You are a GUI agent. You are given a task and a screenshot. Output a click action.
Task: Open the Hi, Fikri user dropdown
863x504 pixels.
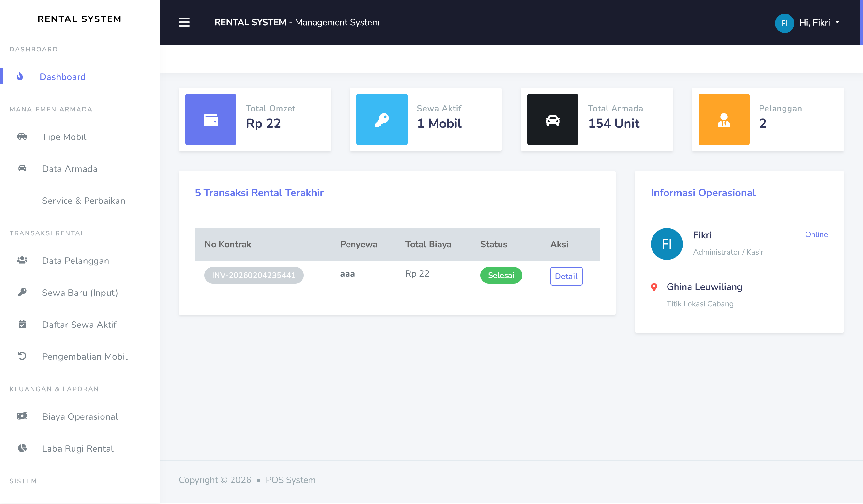click(819, 23)
